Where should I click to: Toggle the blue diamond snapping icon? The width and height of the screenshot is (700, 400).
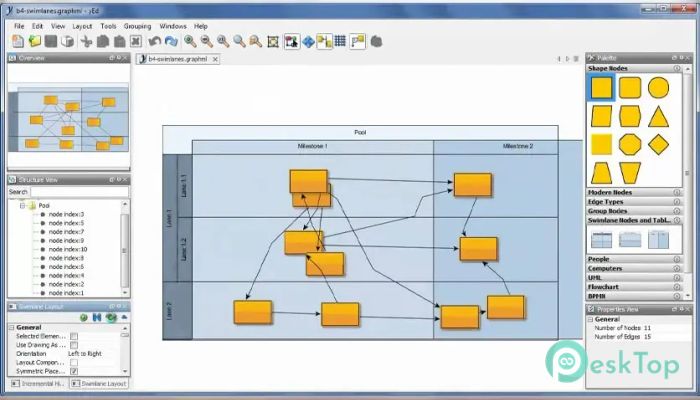tap(308, 42)
